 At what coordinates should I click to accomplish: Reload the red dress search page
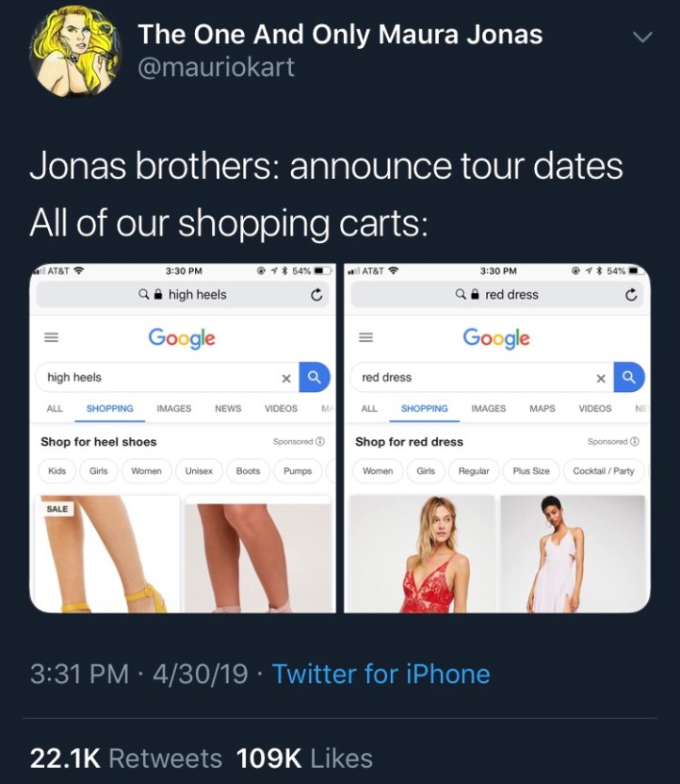632,295
